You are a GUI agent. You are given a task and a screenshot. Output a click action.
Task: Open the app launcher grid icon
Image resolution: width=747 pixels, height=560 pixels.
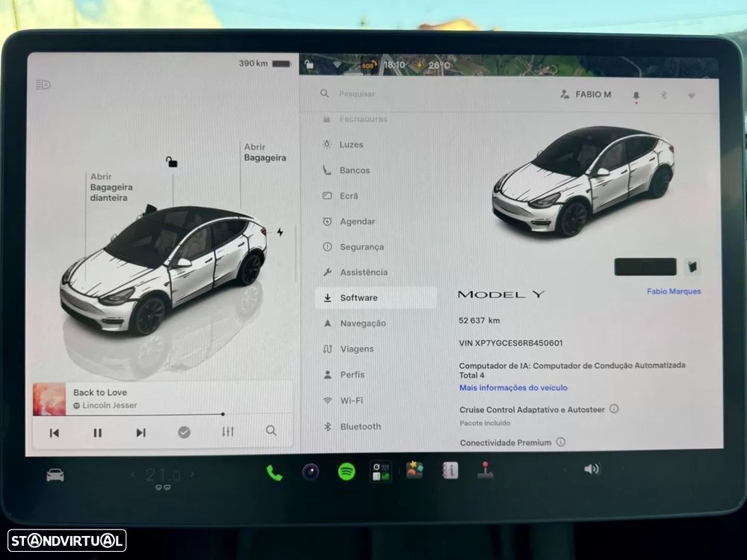point(381,471)
